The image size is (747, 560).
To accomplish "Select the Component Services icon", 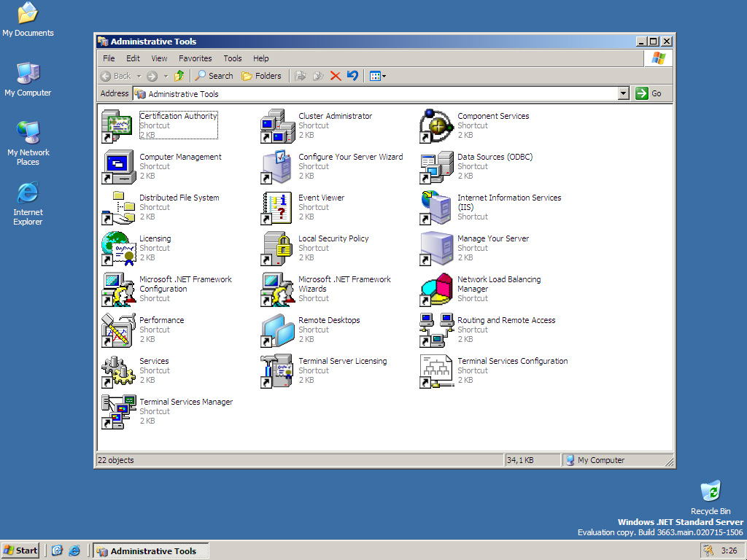I will (x=436, y=126).
